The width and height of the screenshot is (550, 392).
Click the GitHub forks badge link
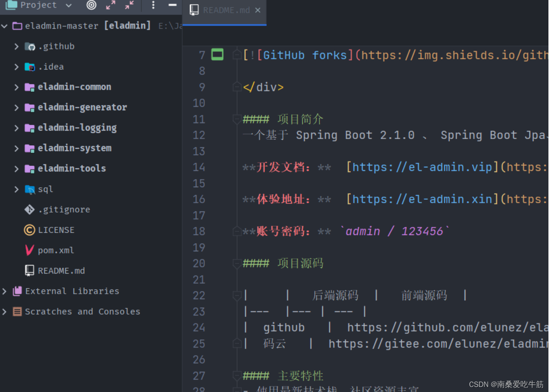click(305, 55)
